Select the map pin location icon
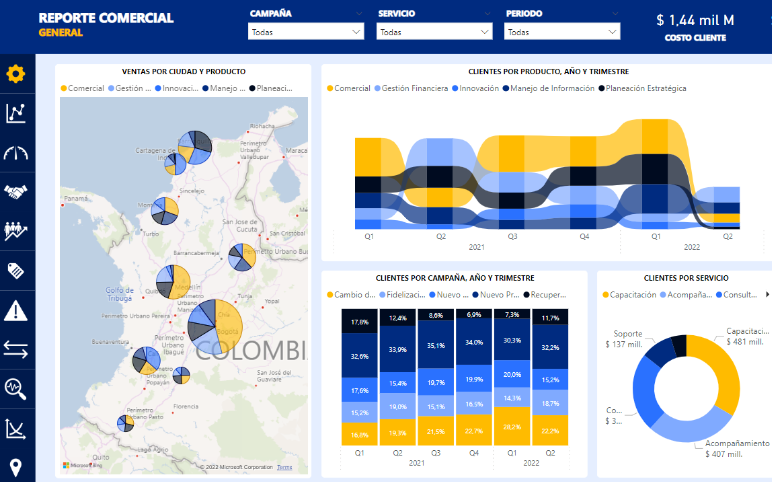 [x=16, y=467]
